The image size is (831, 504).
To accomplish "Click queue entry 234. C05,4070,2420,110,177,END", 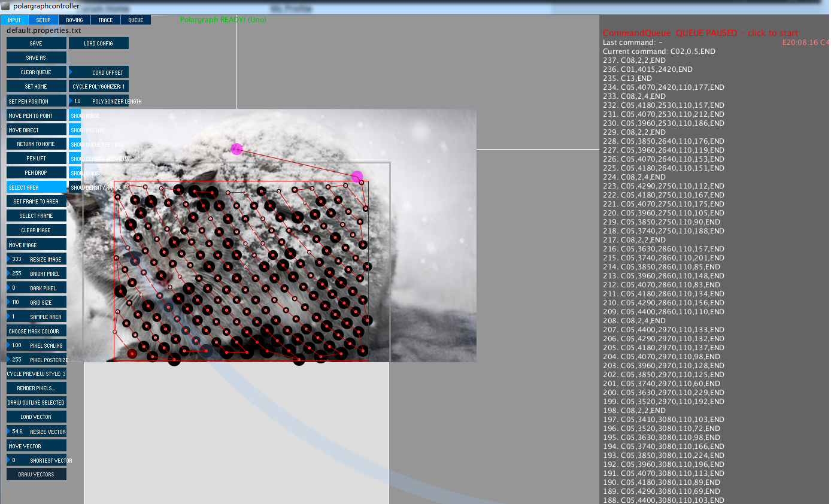I will point(663,87).
